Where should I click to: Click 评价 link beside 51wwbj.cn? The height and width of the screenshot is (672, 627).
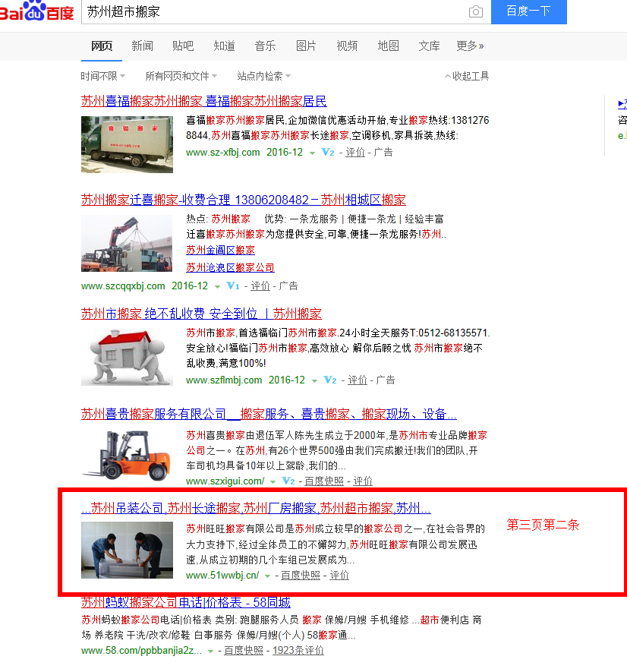(339, 576)
